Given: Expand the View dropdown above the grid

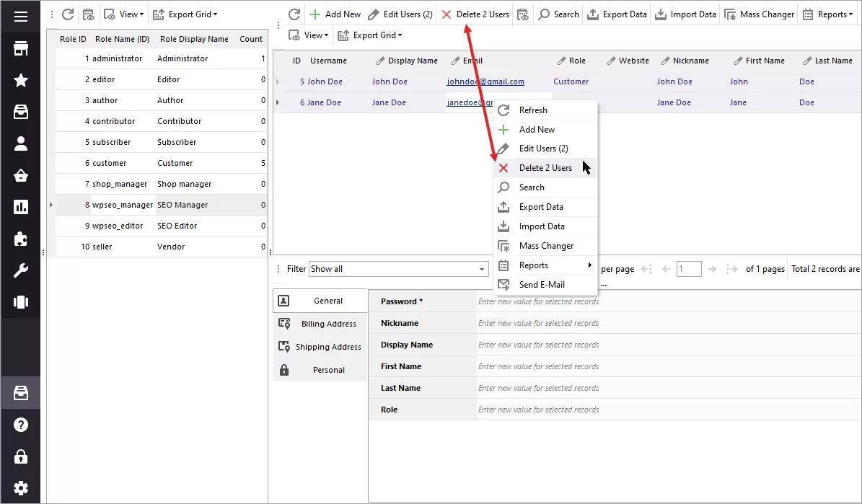Looking at the screenshot, I should click(308, 35).
